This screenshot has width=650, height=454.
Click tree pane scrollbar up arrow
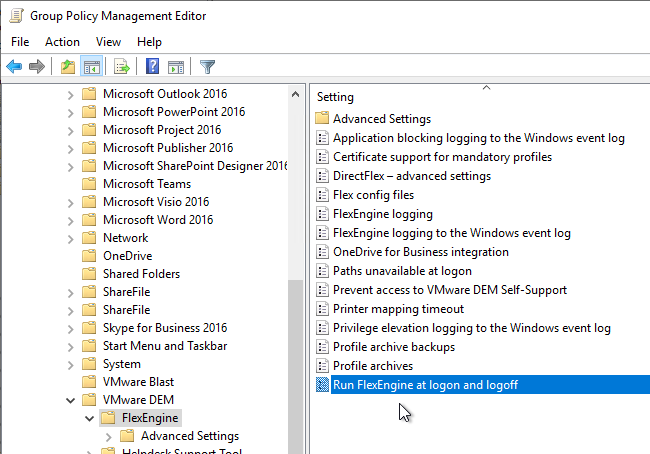point(295,94)
